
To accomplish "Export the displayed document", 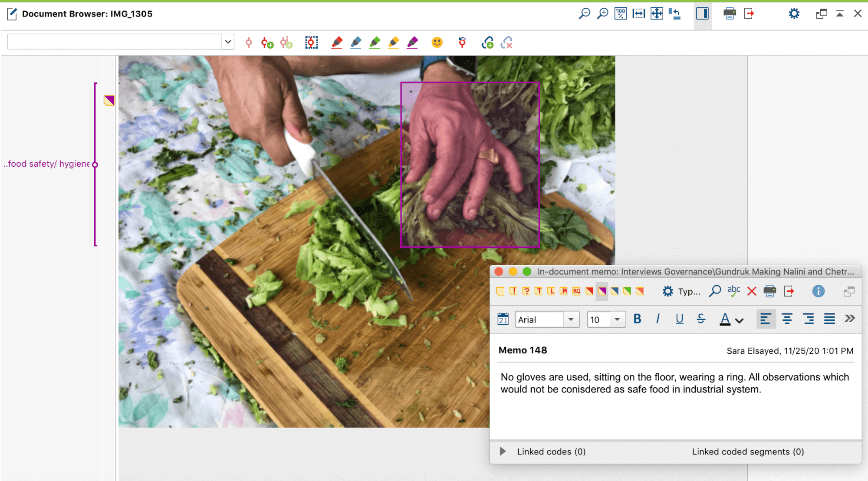I will coord(749,13).
